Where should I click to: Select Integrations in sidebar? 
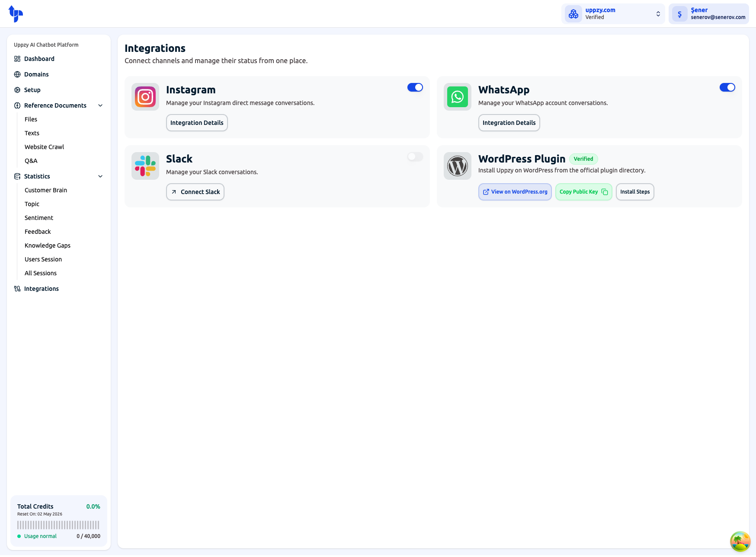(59, 289)
